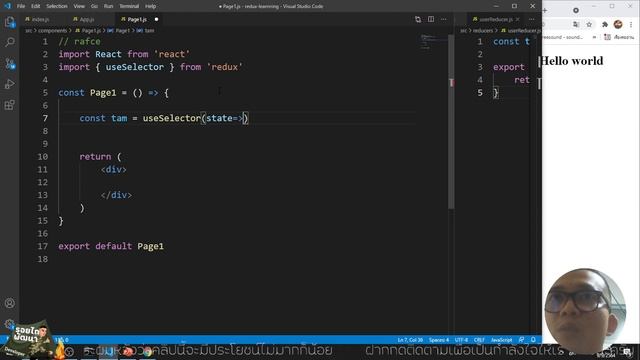Open the Help menu
This screenshot has width=640, height=360.
[x=151, y=6]
